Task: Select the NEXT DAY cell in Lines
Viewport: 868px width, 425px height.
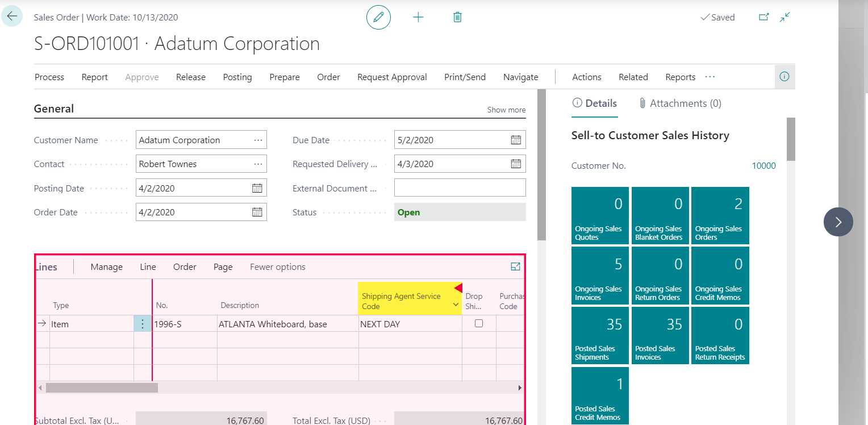Action: click(410, 324)
